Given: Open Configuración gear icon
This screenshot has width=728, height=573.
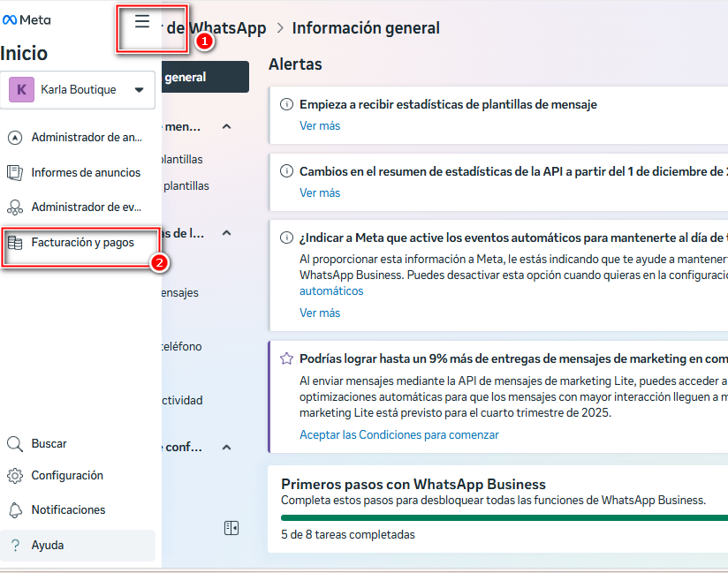Looking at the screenshot, I should click(14, 476).
